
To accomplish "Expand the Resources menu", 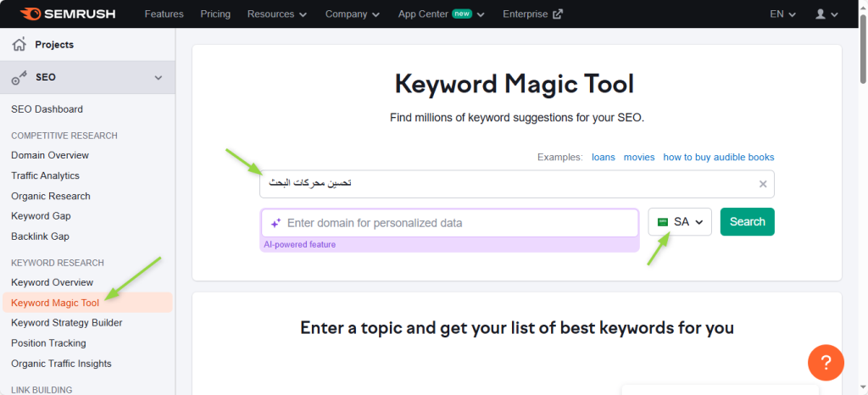I will (277, 14).
